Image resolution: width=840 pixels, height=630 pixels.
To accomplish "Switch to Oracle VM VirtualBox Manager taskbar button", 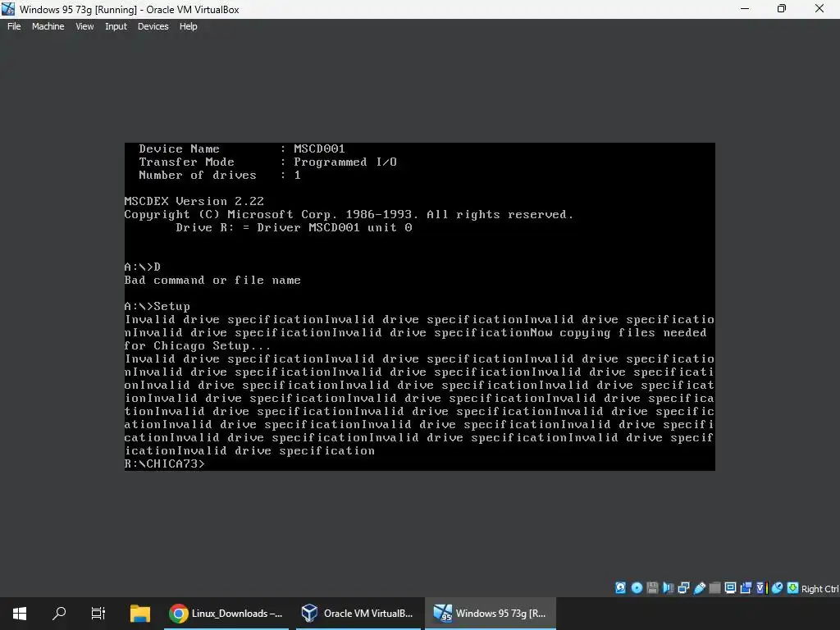I will [x=358, y=614].
